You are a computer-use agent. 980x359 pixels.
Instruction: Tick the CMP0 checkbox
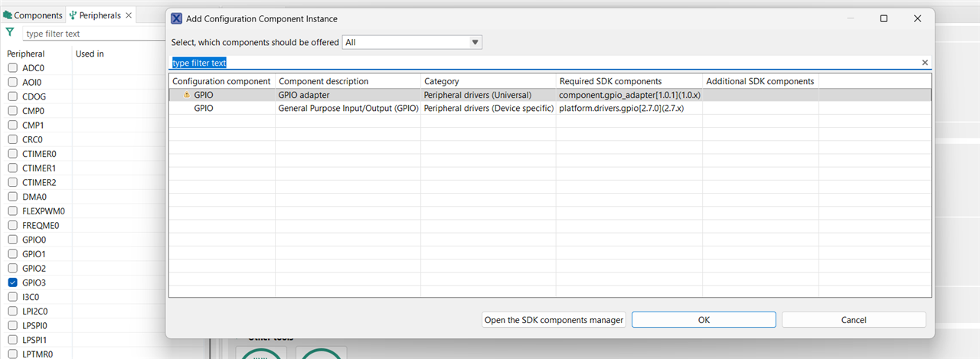12,111
